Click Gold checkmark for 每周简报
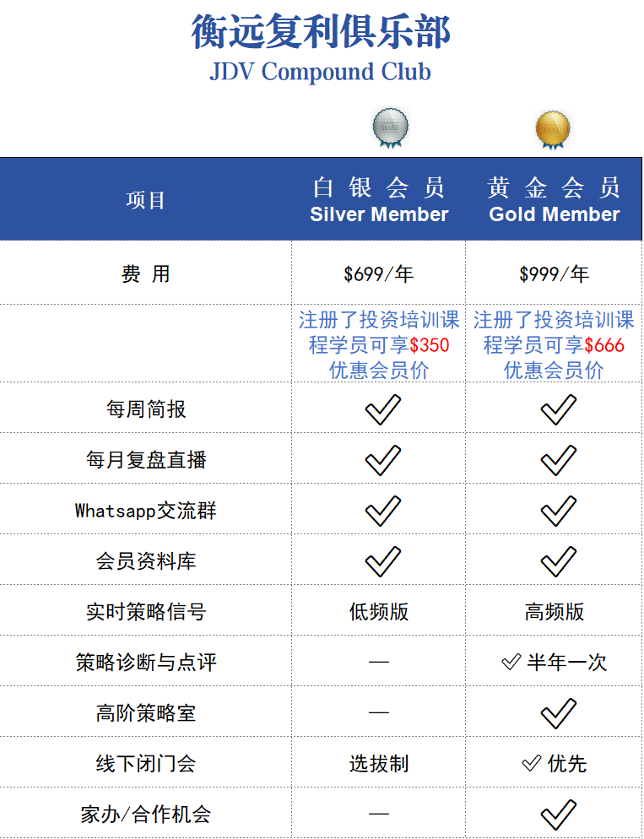 [x=558, y=409]
